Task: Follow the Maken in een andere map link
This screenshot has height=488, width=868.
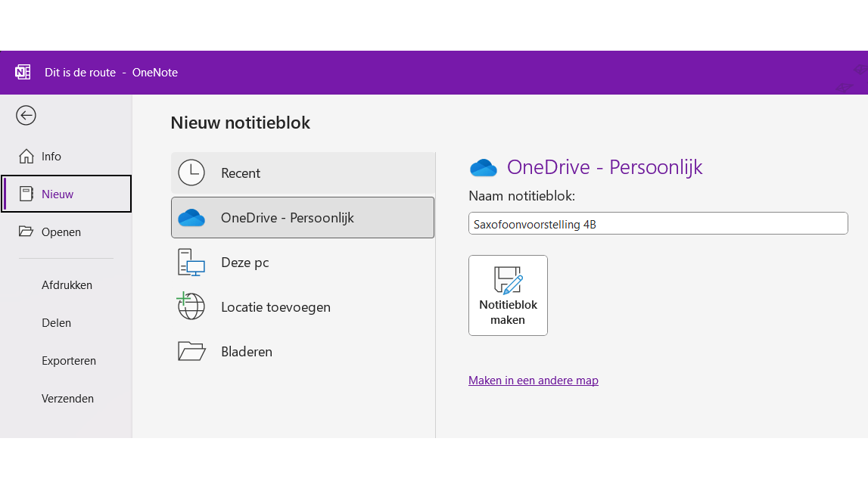Action: point(533,381)
